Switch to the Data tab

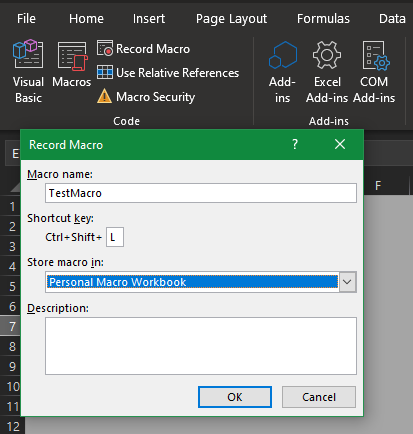pos(392,19)
